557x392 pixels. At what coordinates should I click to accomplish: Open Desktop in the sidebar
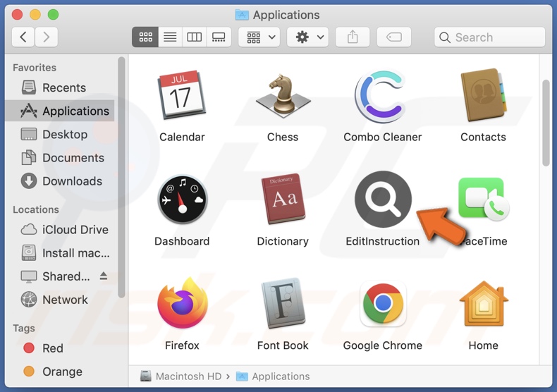coord(60,134)
